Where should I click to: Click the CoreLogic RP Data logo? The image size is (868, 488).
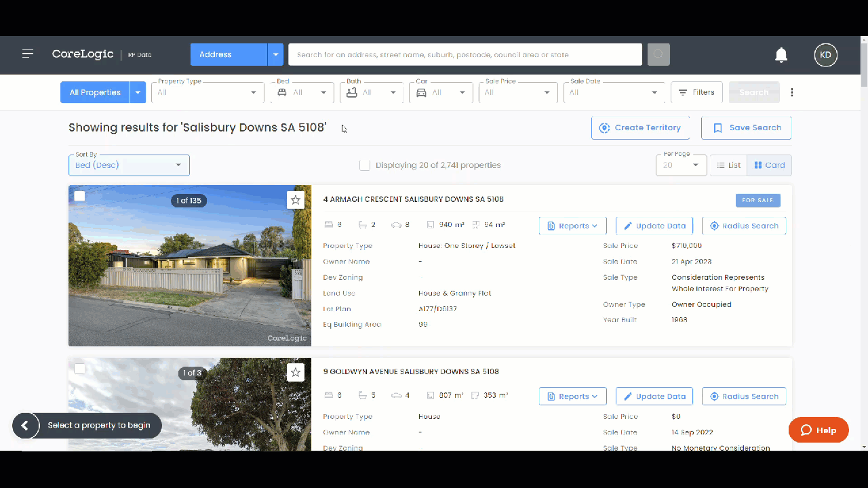(102, 54)
